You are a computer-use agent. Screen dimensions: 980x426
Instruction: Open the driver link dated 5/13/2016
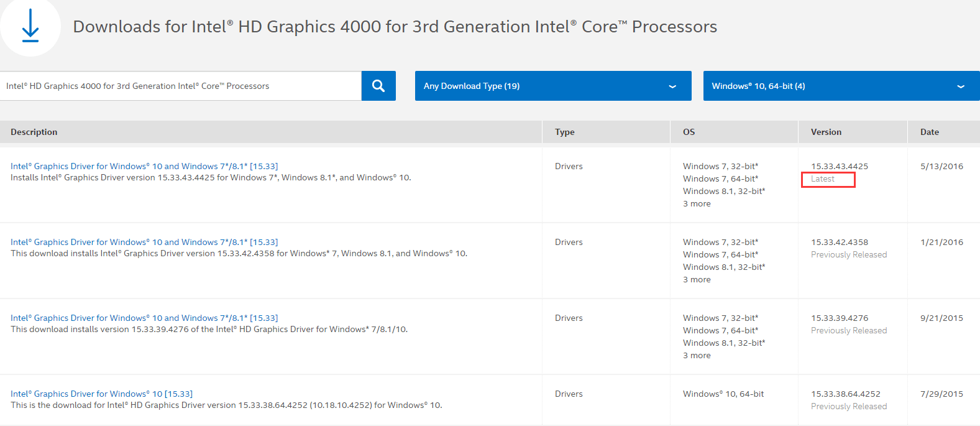click(144, 166)
